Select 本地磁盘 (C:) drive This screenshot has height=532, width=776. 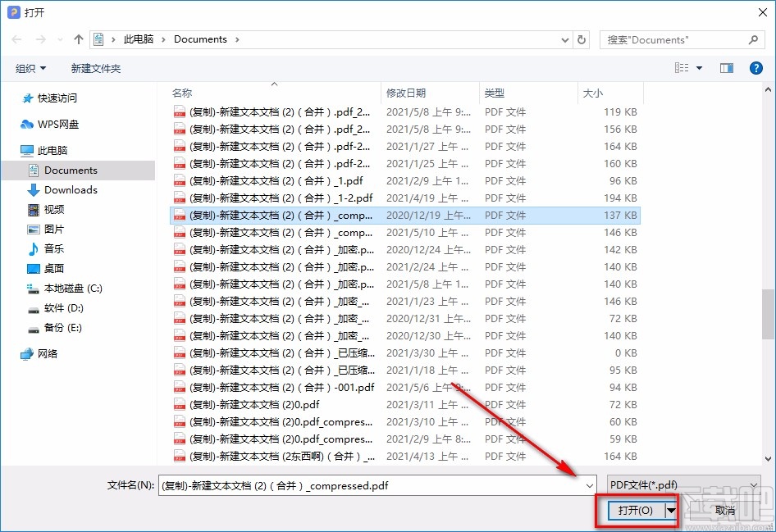click(x=73, y=289)
